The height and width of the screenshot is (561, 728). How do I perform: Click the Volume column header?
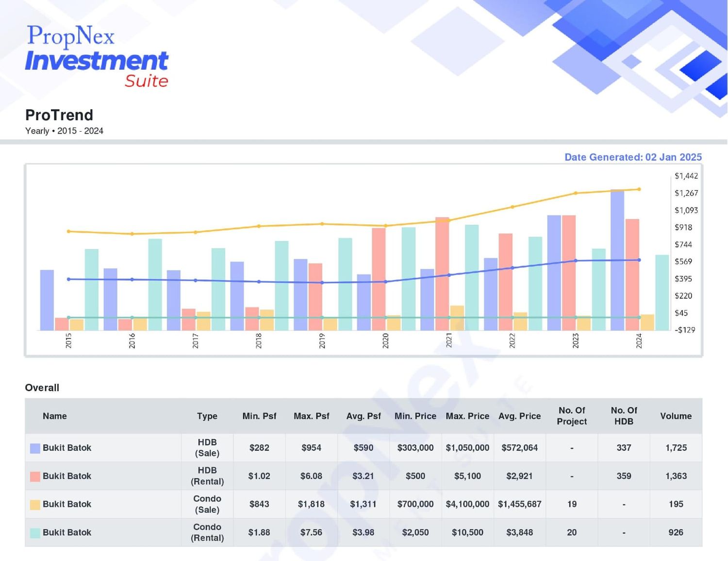pos(676,416)
